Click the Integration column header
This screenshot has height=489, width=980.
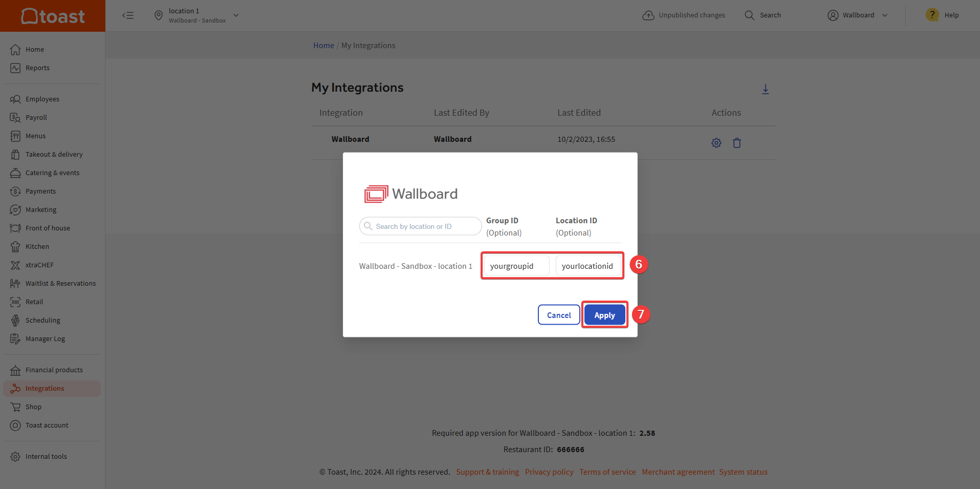pyautogui.click(x=341, y=113)
